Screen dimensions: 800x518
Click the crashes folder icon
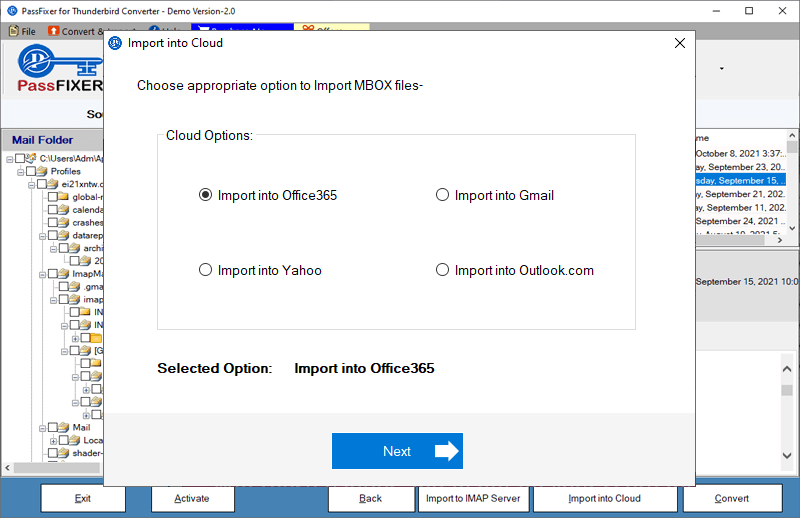[64, 222]
